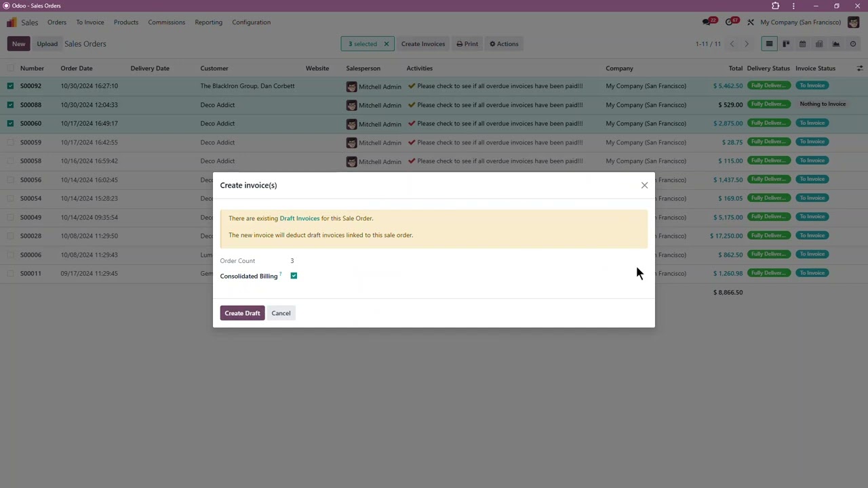This screenshot has height=488, width=868.
Task: Open the browser extensions puzzle icon
Action: (775, 6)
